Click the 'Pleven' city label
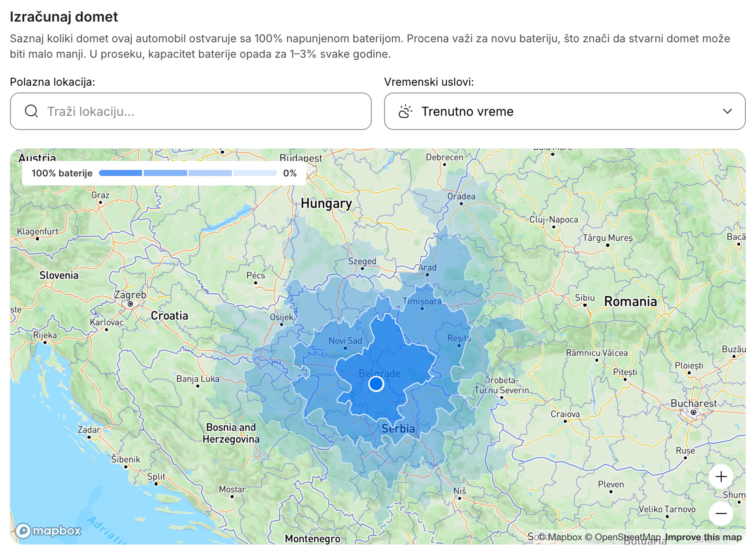Image resolution: width=756 pixels, height=553 pixels. (611, 484)
